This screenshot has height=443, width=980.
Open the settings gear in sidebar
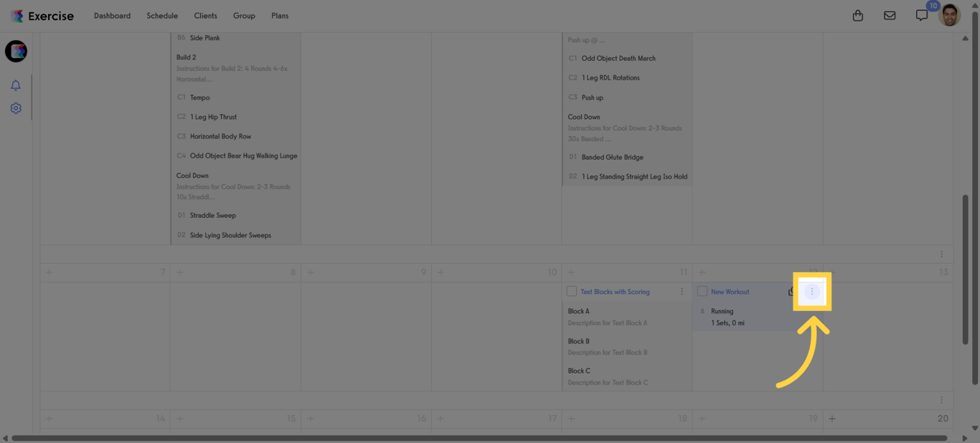[x=15, y=108]
